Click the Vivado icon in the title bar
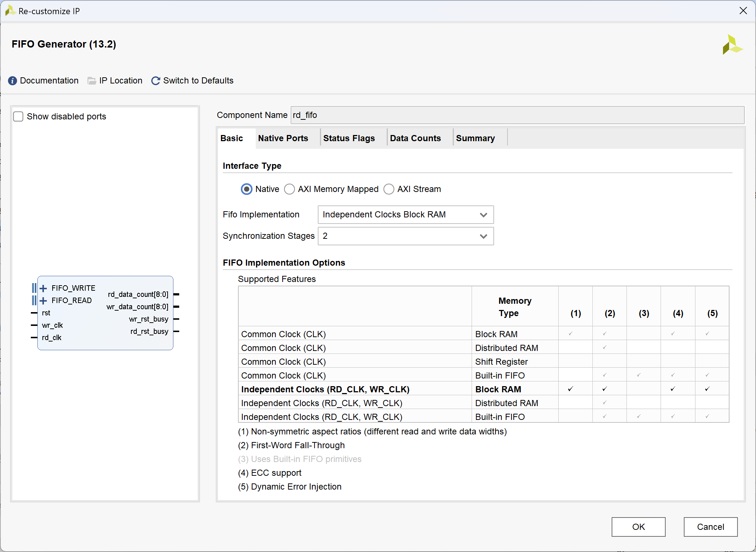Image resolution: width=756 pixels, height=552 pixels. pyautogui.click(x=10, y=11)
